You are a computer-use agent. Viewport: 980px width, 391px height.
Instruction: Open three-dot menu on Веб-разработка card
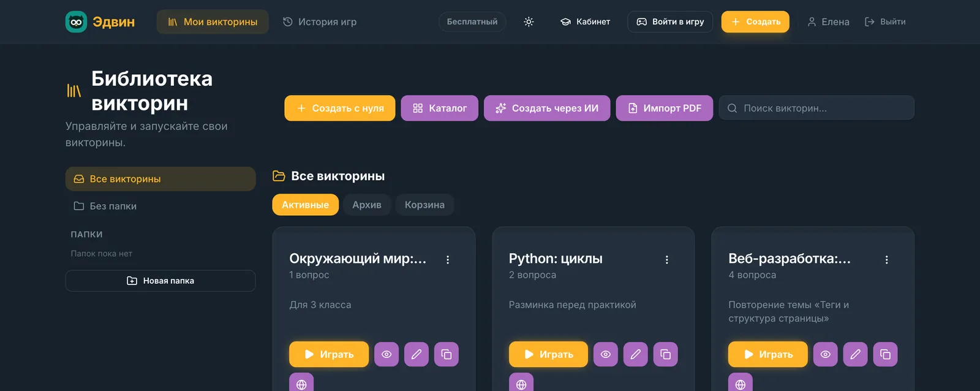point(886,260)
